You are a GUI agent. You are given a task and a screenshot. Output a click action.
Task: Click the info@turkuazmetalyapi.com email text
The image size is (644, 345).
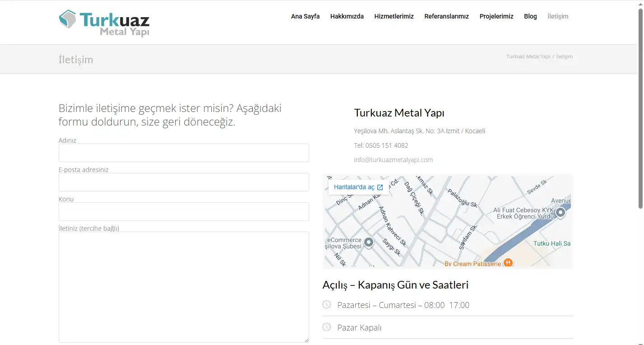[394, 160]
